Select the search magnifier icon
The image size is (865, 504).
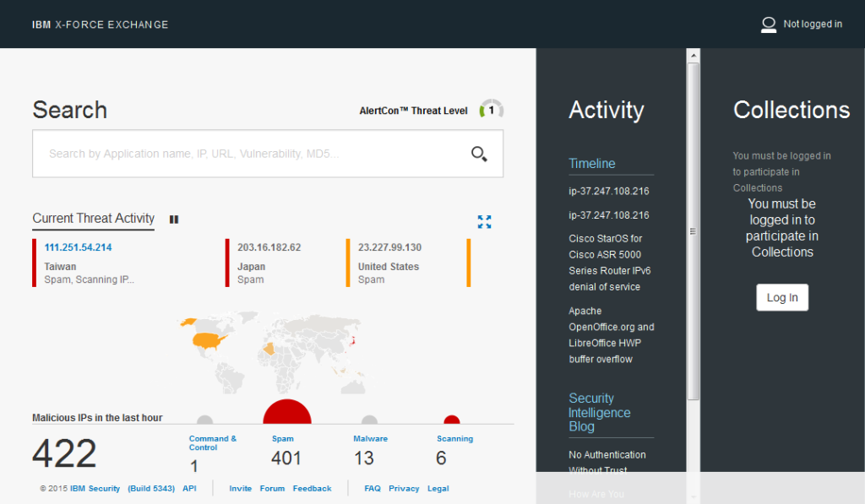click(478, 154)
